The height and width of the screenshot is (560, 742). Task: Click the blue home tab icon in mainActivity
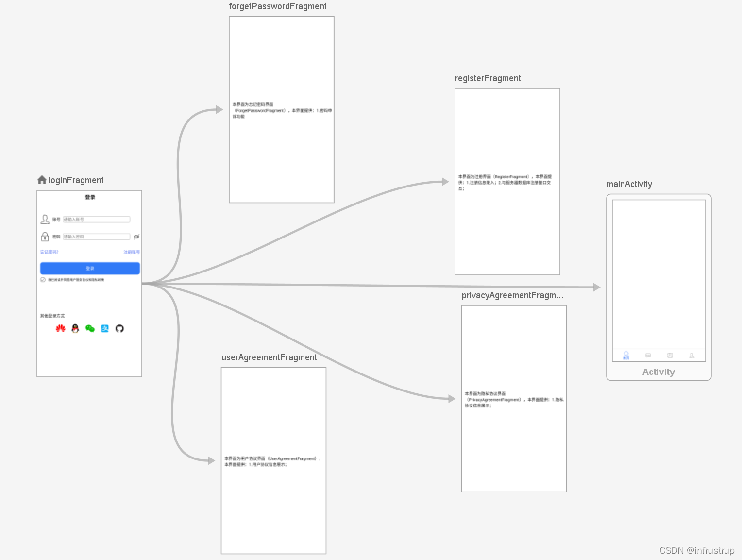[626, 356]
